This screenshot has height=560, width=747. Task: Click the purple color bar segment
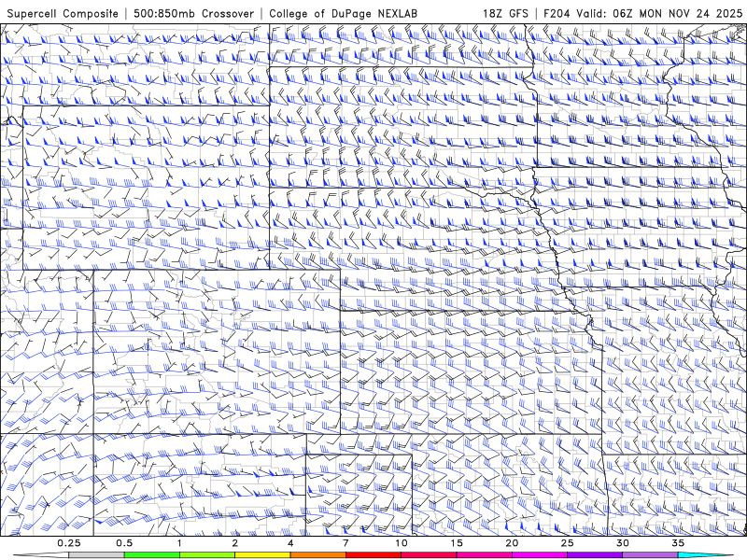coord(595,554)
